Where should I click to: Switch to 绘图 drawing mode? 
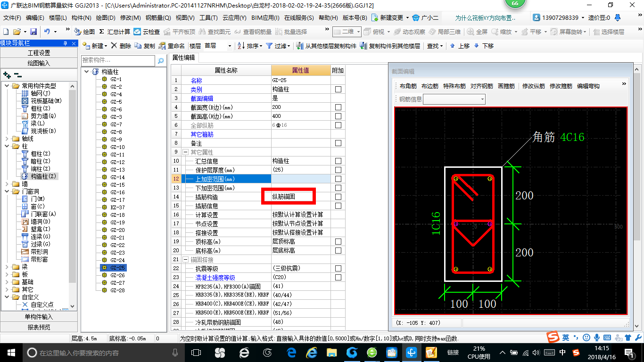[84, 32]
